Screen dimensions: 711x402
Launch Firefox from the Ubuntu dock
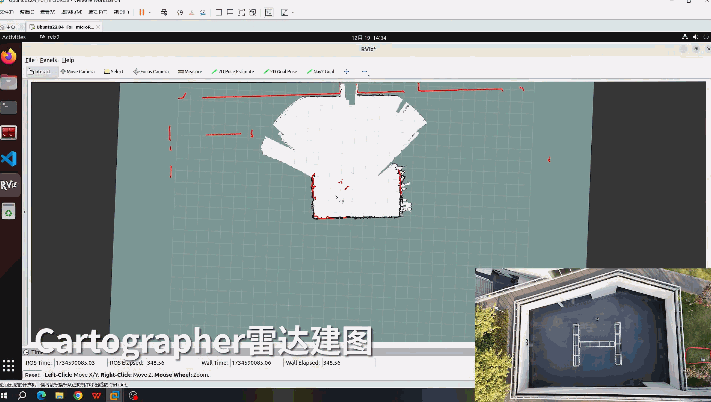tap(9, 57)
